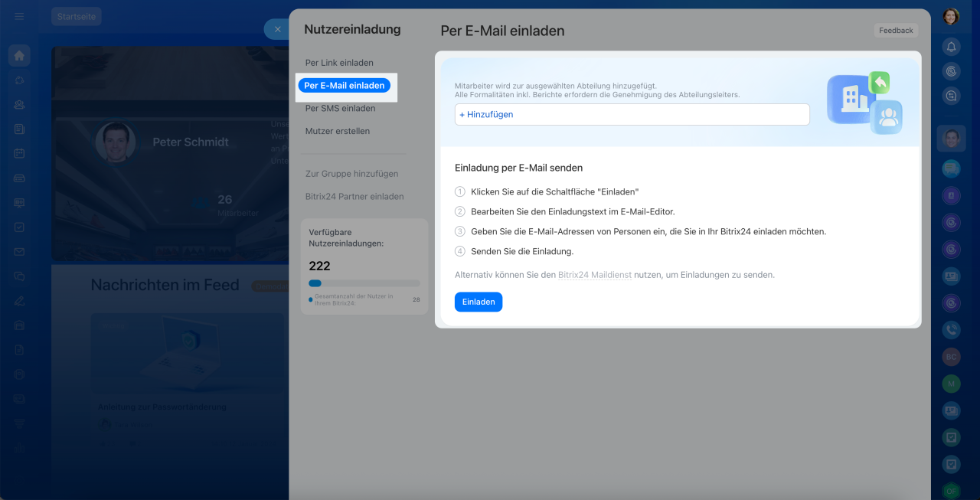Open the green 'M' contact chat on right panel

pyautogui.click(x=951, y=383)
